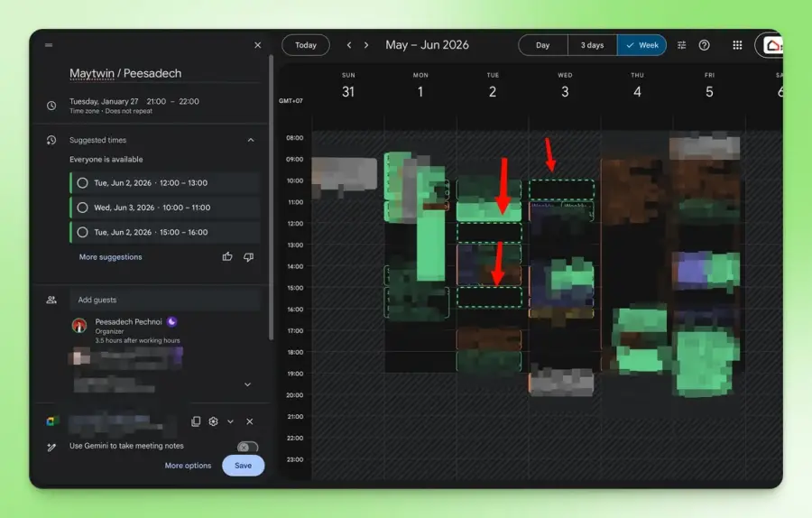
Task: Click the side panel scrollbar
Action: tap(271, 197)
